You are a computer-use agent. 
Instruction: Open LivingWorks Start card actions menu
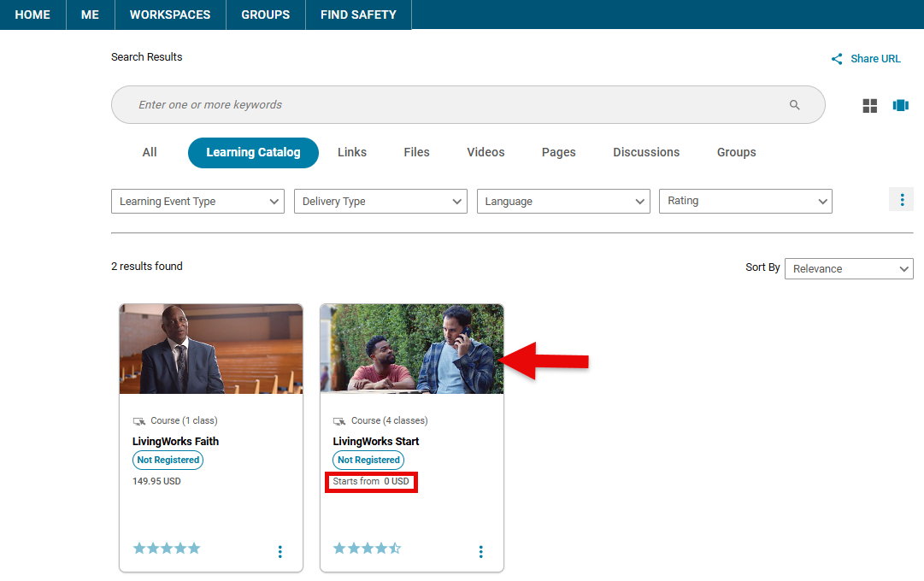(x=481, y=552)
